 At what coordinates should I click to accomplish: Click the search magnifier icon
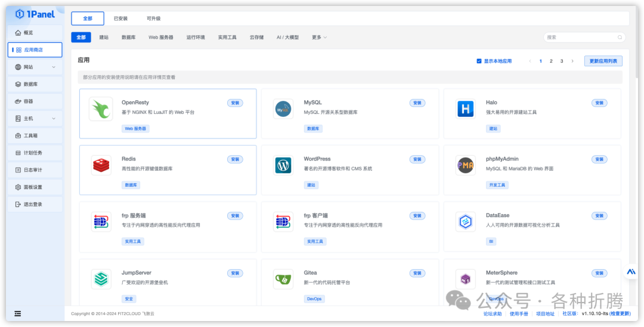pos(620,37)
